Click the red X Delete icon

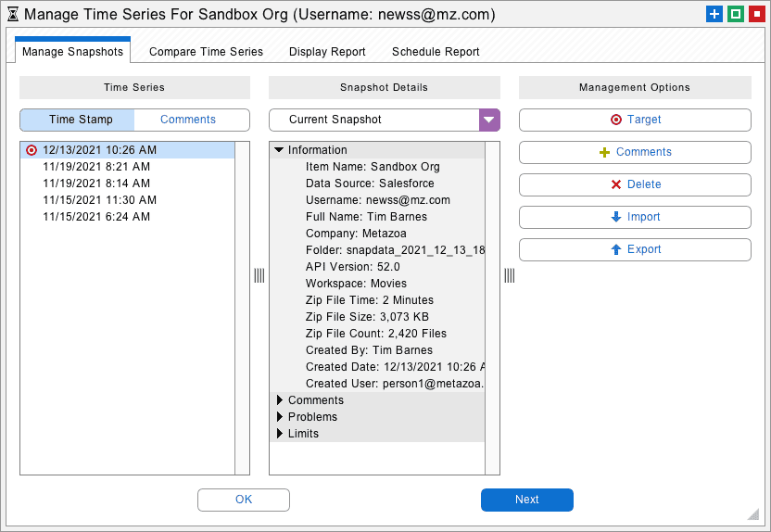[x=616, y=184]
